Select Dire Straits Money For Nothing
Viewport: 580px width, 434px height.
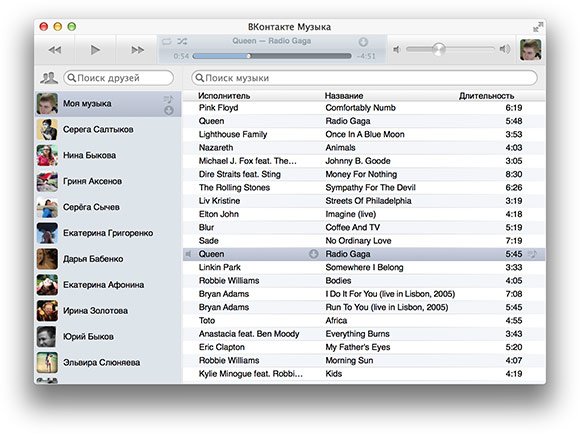(364, 174)
